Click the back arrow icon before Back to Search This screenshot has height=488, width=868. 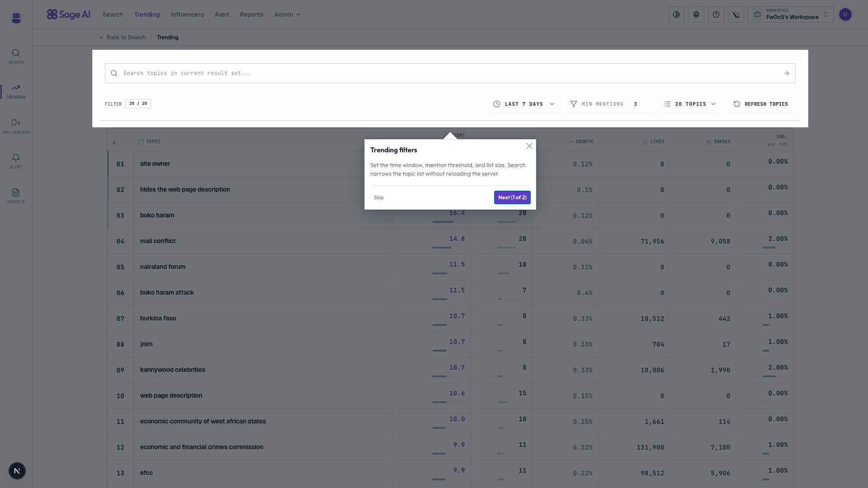[x=102, y=38]
